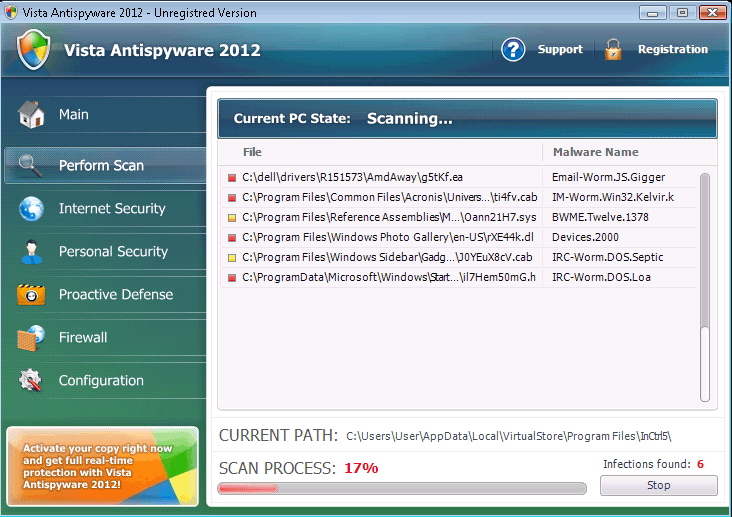Click the globe icon for Internet Security
The height and width of the screenshot is (517, 732).
(31, 208)
